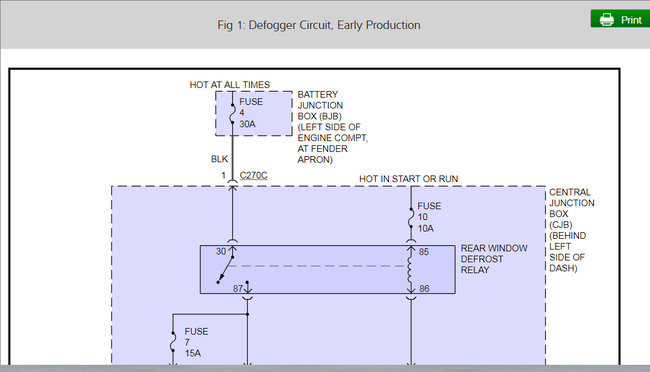
Task: Click the printer icon in Print button
Action: 606,19
